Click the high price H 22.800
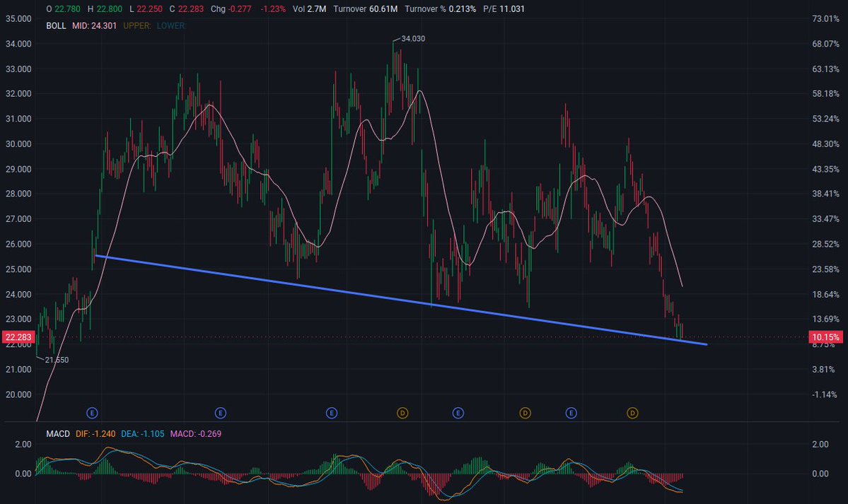Screen dimensions: 848x504 pyautogui.click(x=105, y=8)
